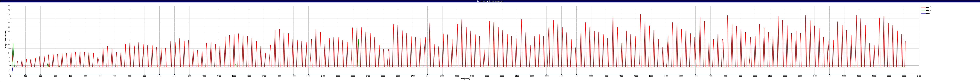Screen dimensions: 980x82
Task: Click the 4000 tick on the time axis
Action: (606, 76)
